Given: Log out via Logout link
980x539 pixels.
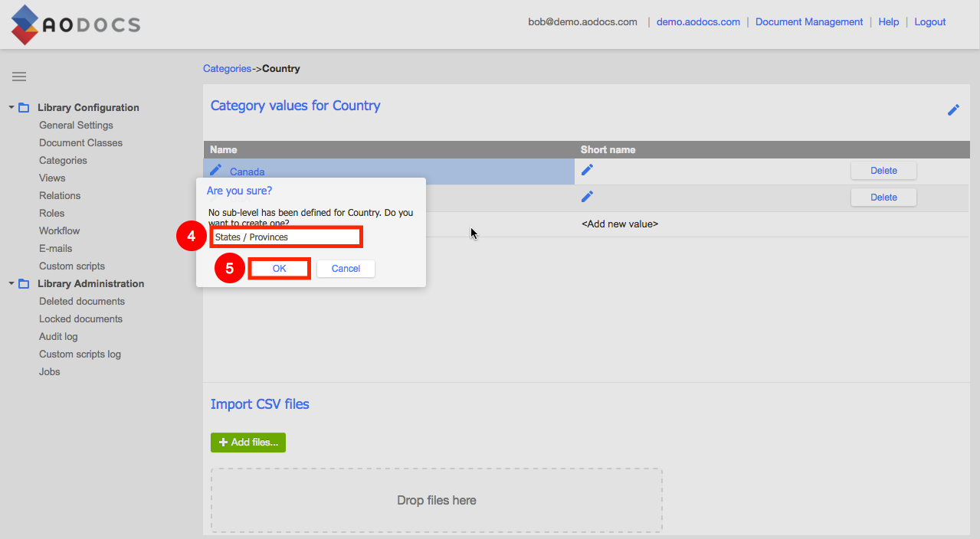Looking at the screenshot, I should pos(930,22).
